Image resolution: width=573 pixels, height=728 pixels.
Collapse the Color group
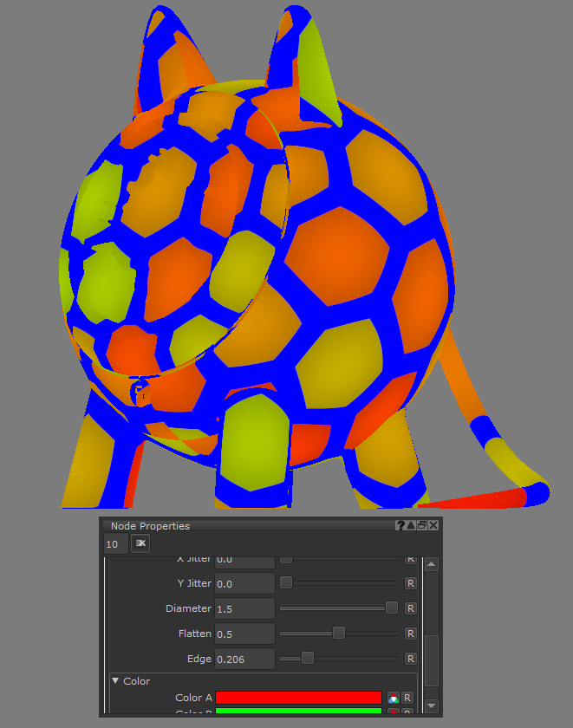point(116,681)
